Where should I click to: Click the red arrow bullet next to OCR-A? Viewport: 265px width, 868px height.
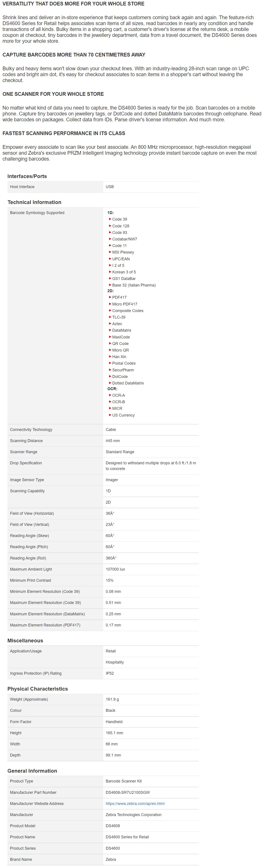tap(110, 395)
